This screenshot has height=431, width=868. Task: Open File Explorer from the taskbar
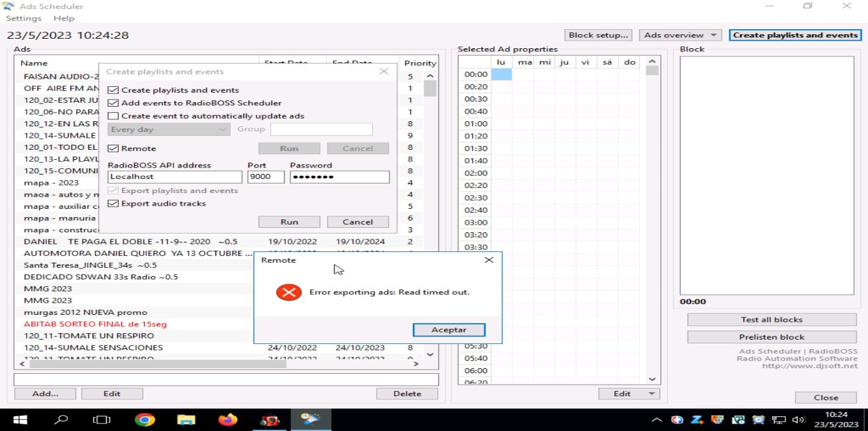point(186,420)
